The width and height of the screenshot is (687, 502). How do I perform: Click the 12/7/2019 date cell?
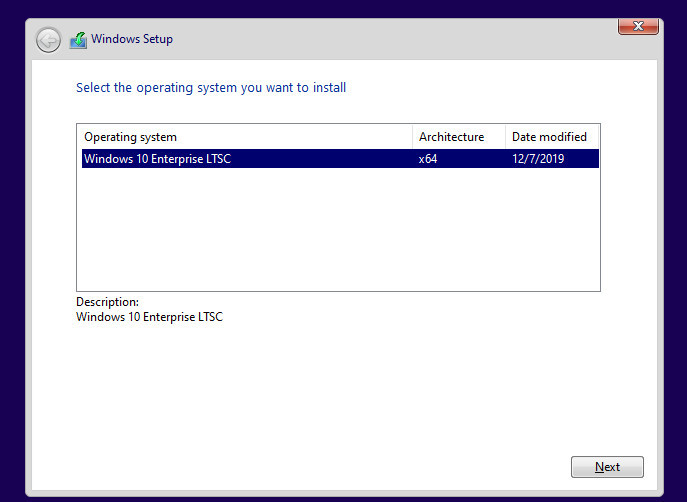(538, 159)
